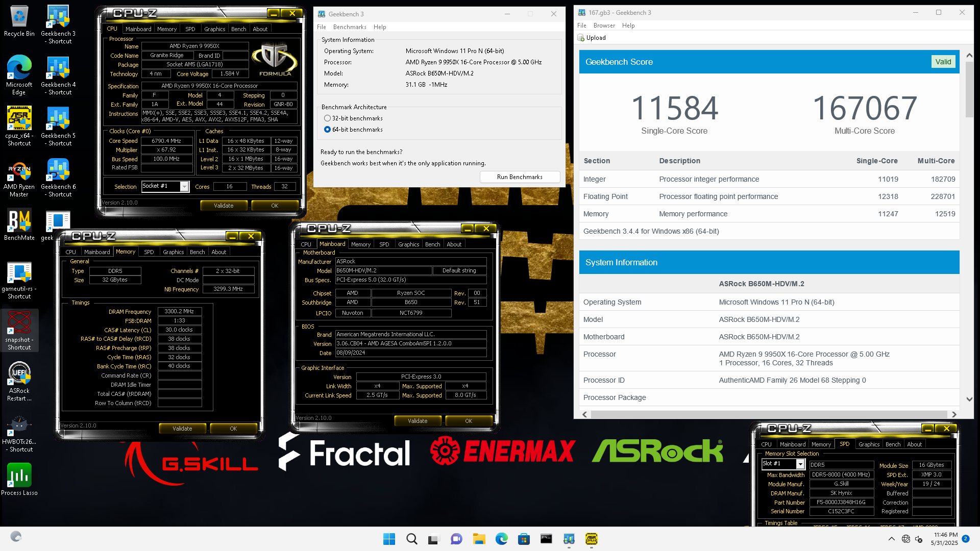The width and height of the screenshot is (980, 551).
Task: Open the Terminal taskbar icon
Action: pyautogui.click(x=546, y=539)
